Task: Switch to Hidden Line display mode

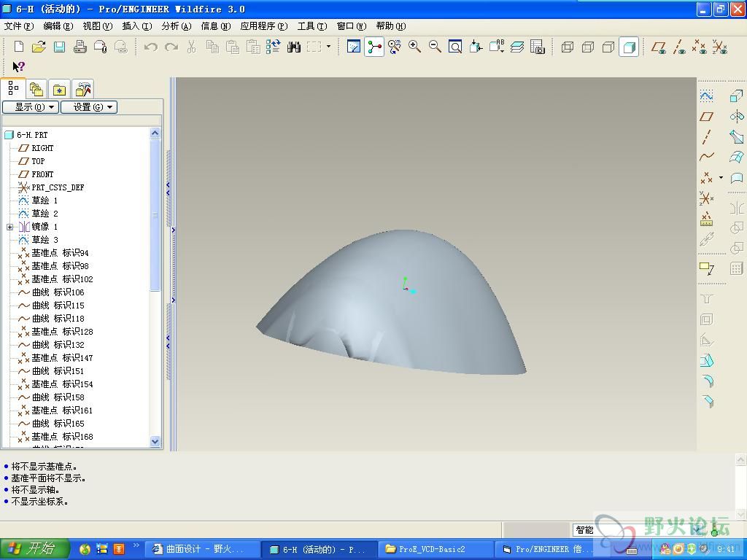Action: coord(588,47)
